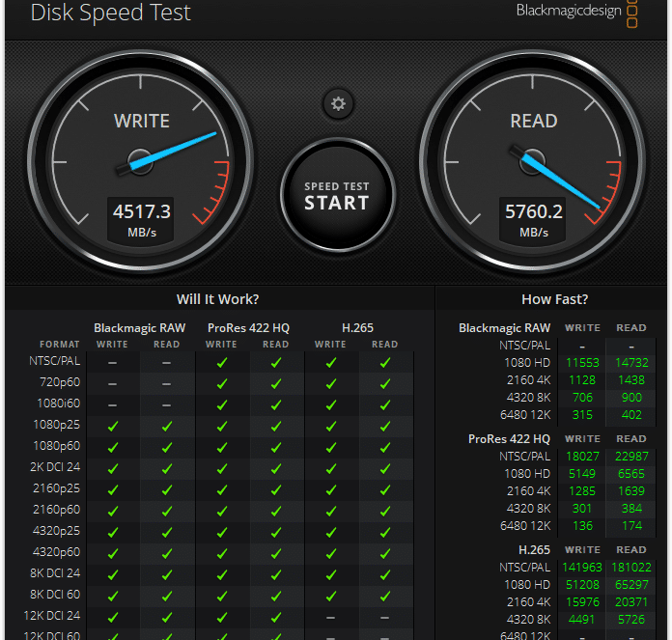
Task: Click Blackmagic RAW read checkmark for 1080p60
Action: pos(167,448)
